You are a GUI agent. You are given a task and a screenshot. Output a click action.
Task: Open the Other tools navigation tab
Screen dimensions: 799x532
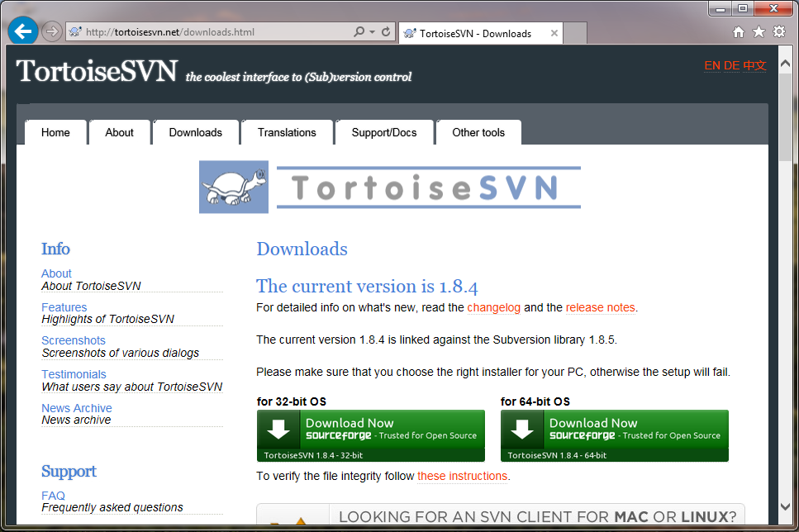pyautogui.click(x=478, y=132)
